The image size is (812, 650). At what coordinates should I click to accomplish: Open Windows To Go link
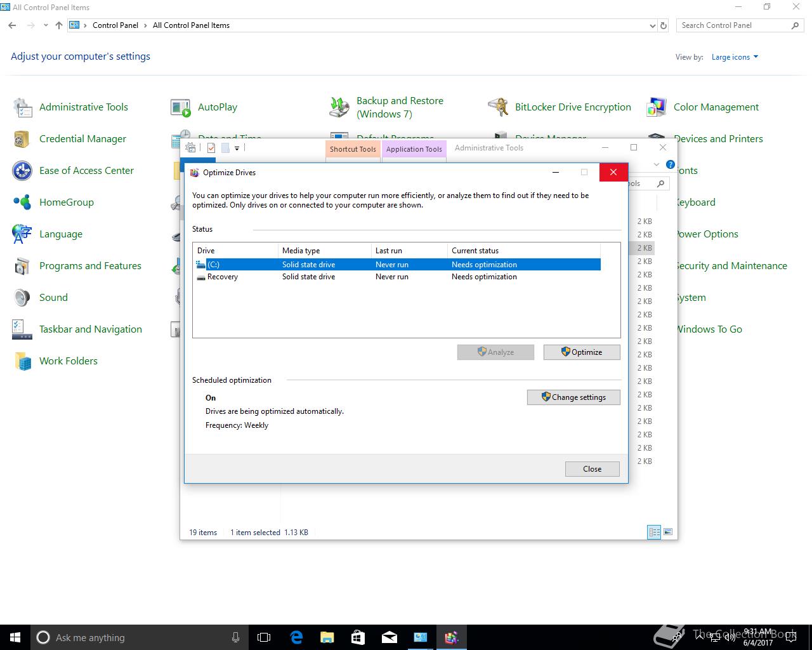709,329
